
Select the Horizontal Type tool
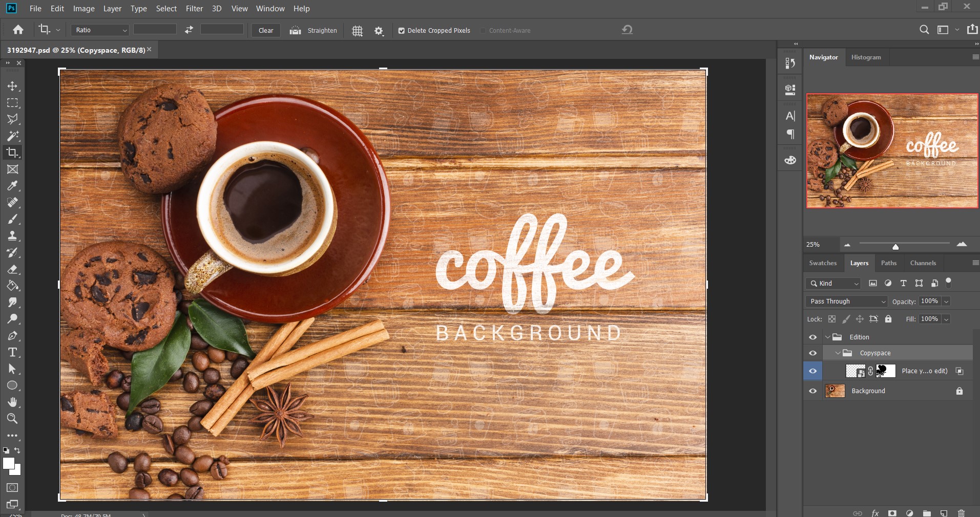pyautogui.click(x=12, y=352)
